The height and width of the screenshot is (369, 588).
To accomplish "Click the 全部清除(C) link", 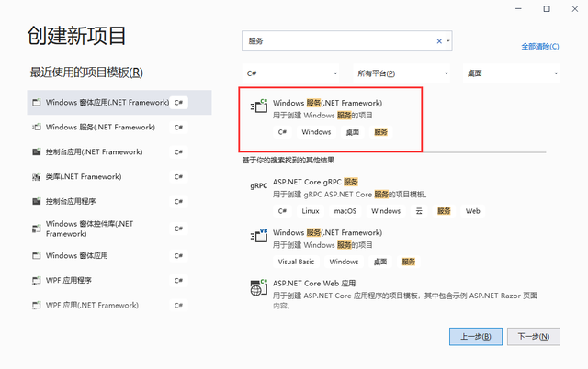I will tap(540, 47).
